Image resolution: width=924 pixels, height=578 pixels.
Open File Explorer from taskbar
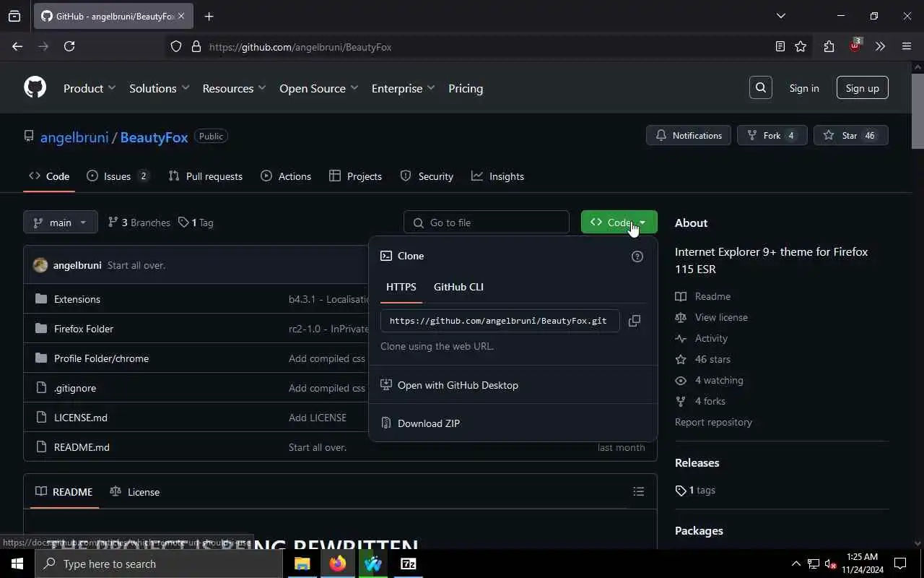tap(302, 564)
